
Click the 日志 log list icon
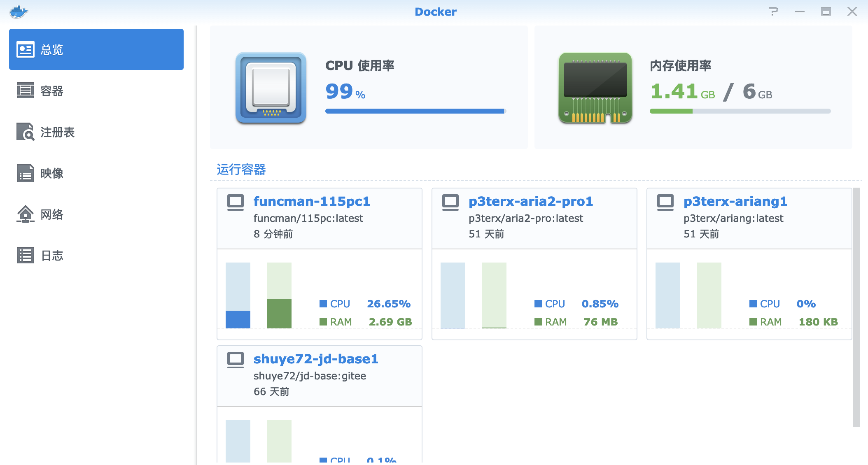pos(26,255)
